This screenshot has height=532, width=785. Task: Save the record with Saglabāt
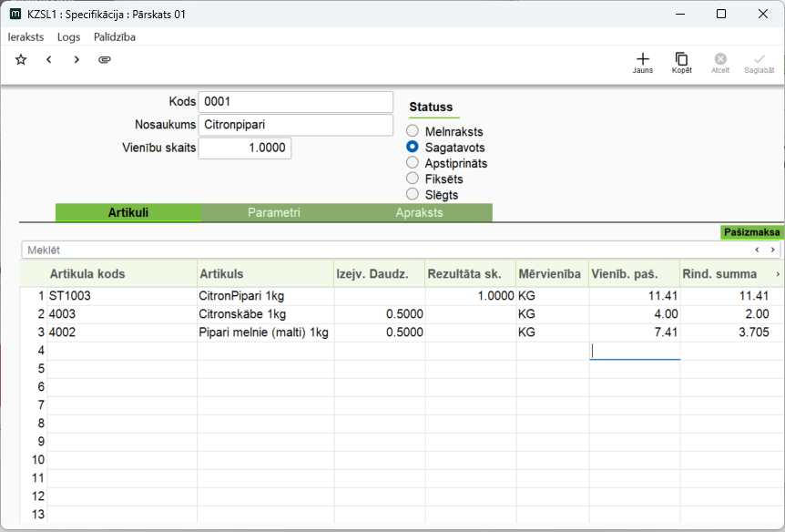pyautogui.click(x=759, y=64)
